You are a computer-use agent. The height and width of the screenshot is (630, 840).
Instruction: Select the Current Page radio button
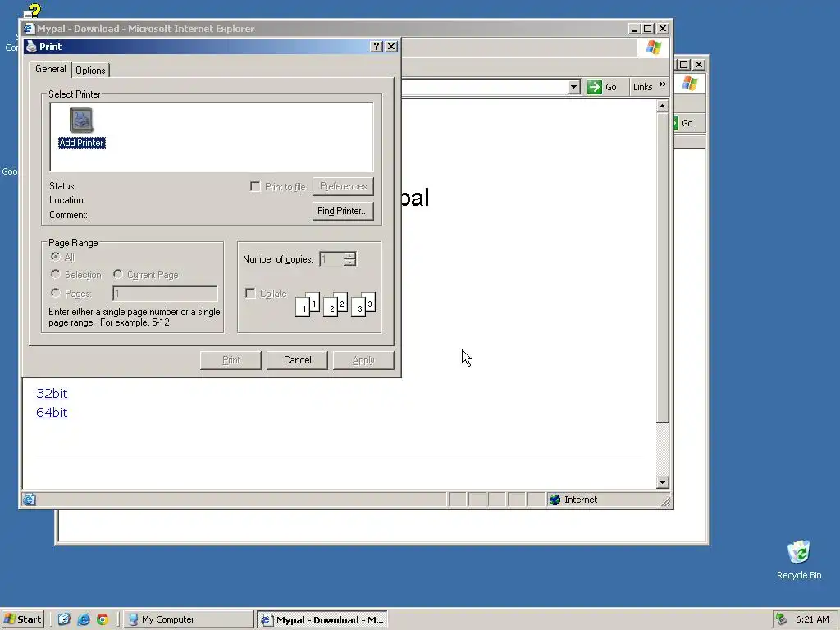118,274
